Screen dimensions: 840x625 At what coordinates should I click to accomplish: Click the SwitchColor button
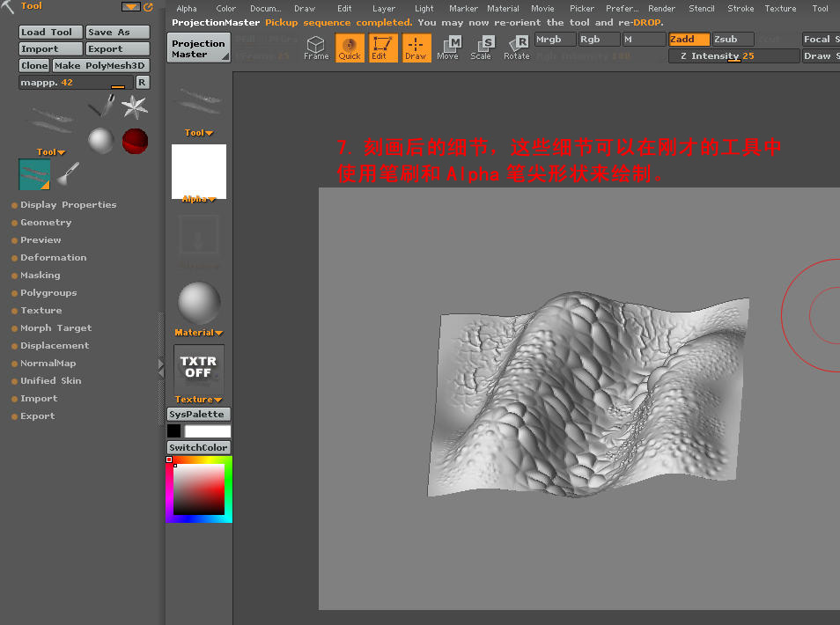(x=199, y=448)
